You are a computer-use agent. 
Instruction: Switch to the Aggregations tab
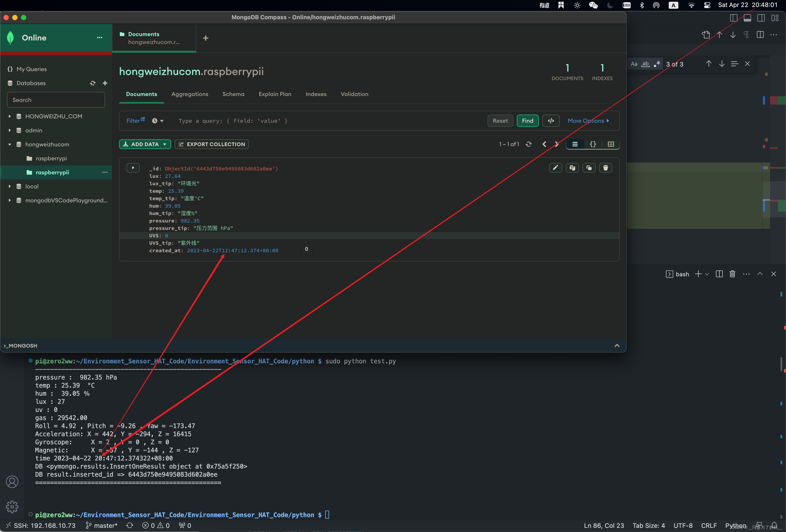pos(190,94)
